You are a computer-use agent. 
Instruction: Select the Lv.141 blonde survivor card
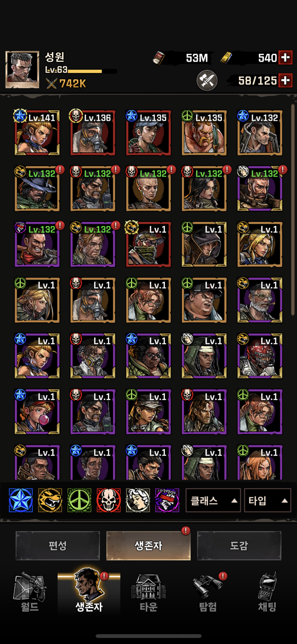tap(37, 133)
